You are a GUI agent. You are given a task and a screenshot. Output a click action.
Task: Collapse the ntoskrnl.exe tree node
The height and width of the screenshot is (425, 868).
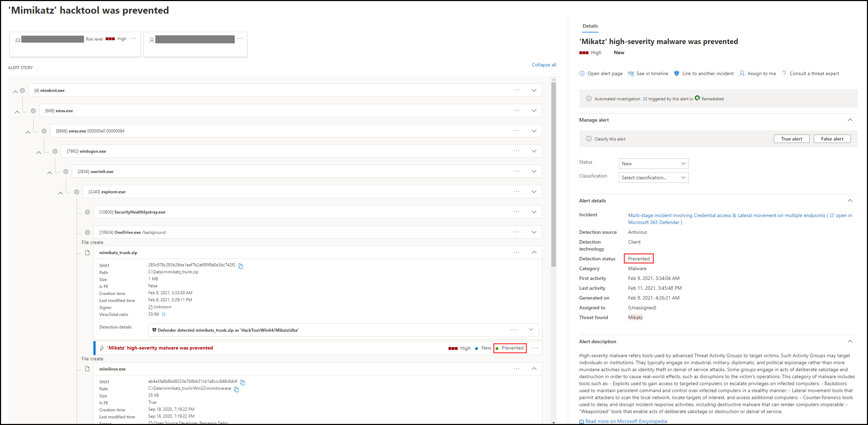tap(15, 92)
